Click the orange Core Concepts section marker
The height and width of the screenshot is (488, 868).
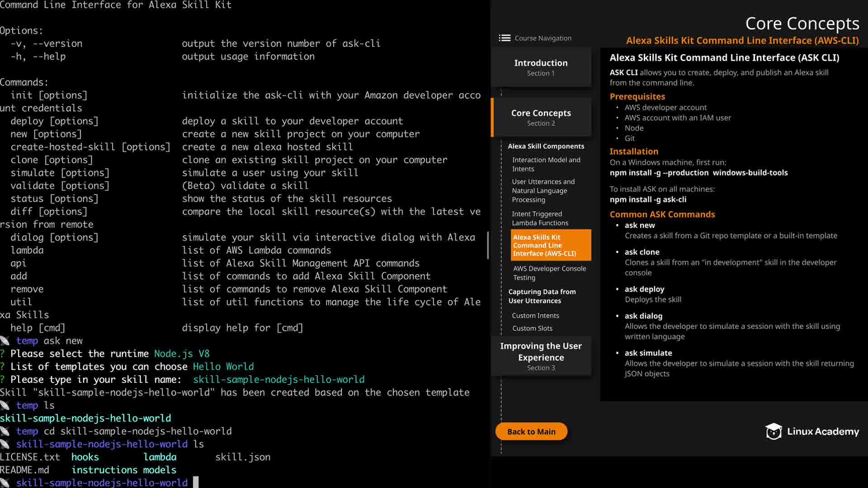492,117
